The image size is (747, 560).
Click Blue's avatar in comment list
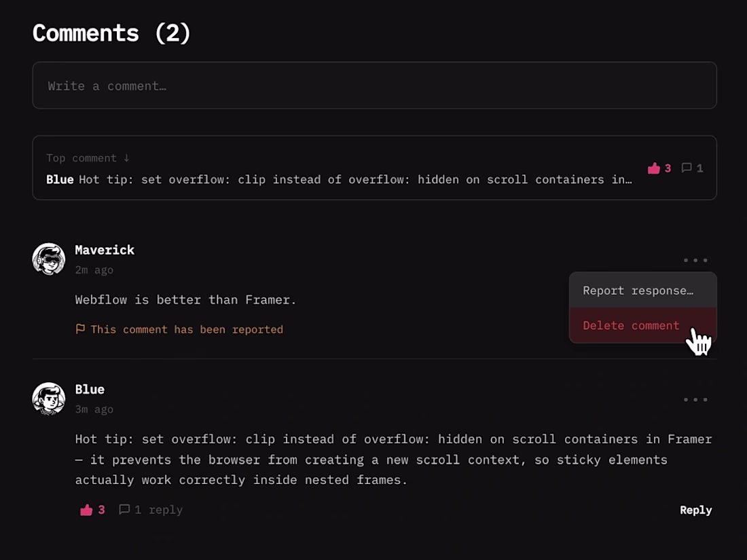point(49,399)
